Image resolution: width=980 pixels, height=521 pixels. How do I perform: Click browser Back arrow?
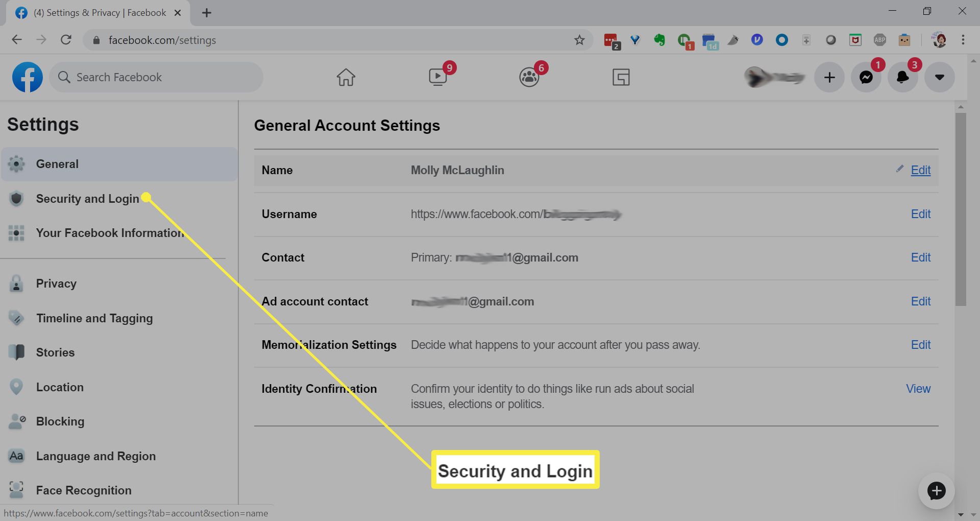17,40
